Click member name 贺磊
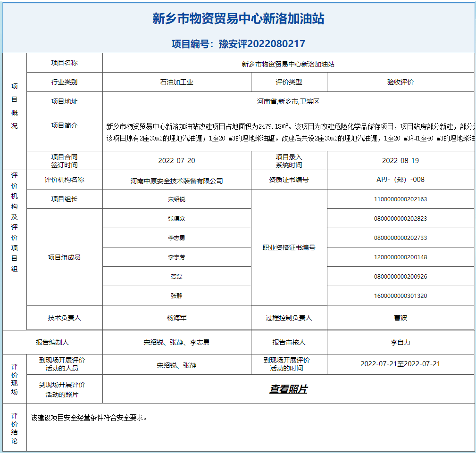Viewport: 476px width, 453px height. coord(177,276)
